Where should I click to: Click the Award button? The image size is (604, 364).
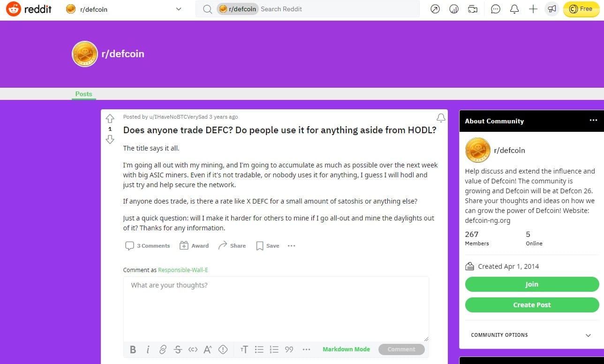click(194, 246)
